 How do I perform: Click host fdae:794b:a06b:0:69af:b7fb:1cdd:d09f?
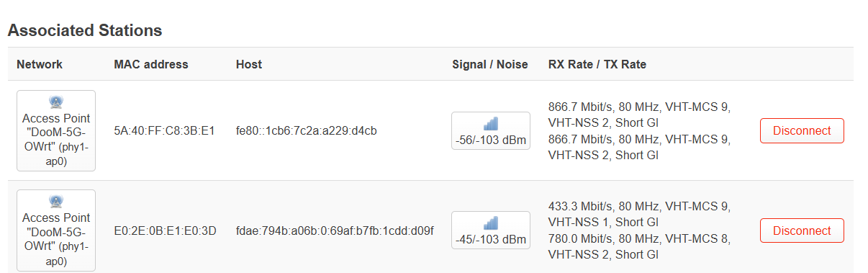tap(335, 231)
